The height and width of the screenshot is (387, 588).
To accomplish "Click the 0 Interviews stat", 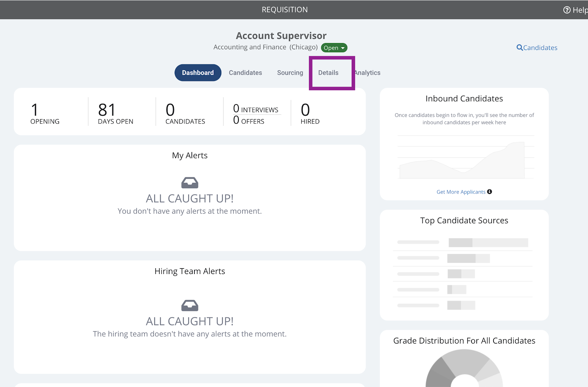I will click(256, 109).
